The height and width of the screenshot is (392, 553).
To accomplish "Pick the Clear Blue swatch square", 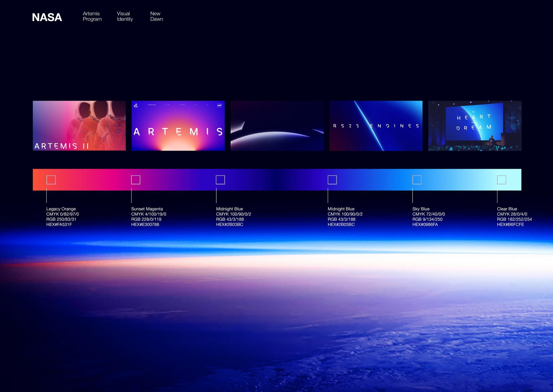I will [x=502, y=180].
